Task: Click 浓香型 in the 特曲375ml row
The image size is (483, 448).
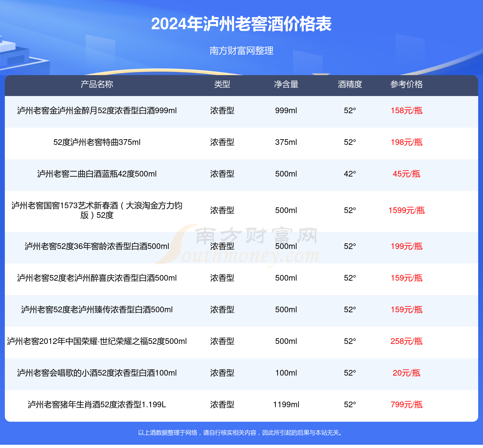Action: 222,142
